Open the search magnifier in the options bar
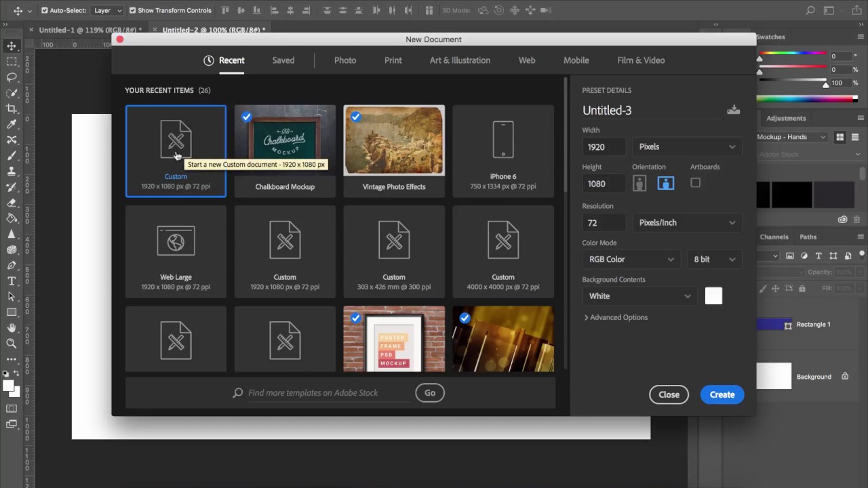The height and width of the screenshot is (488, 868). [x=810, y=11]
